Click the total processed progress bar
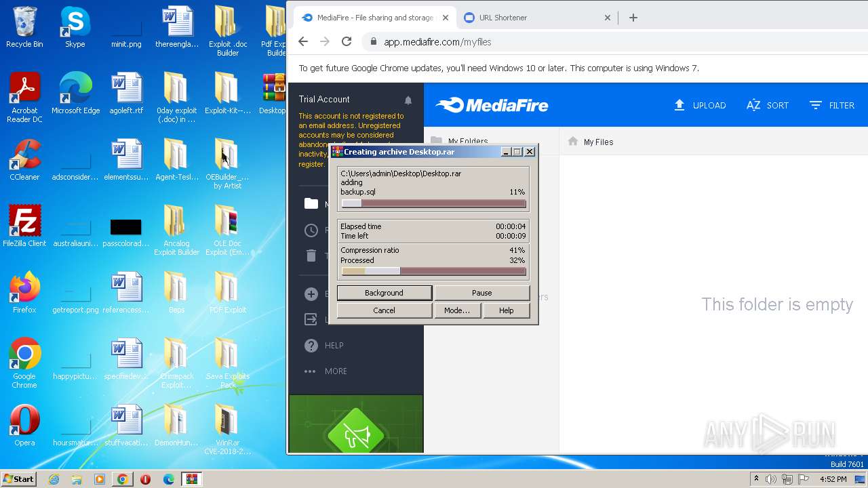The height and width of the screenshot is (488, 868). click(x=433, y=271)
